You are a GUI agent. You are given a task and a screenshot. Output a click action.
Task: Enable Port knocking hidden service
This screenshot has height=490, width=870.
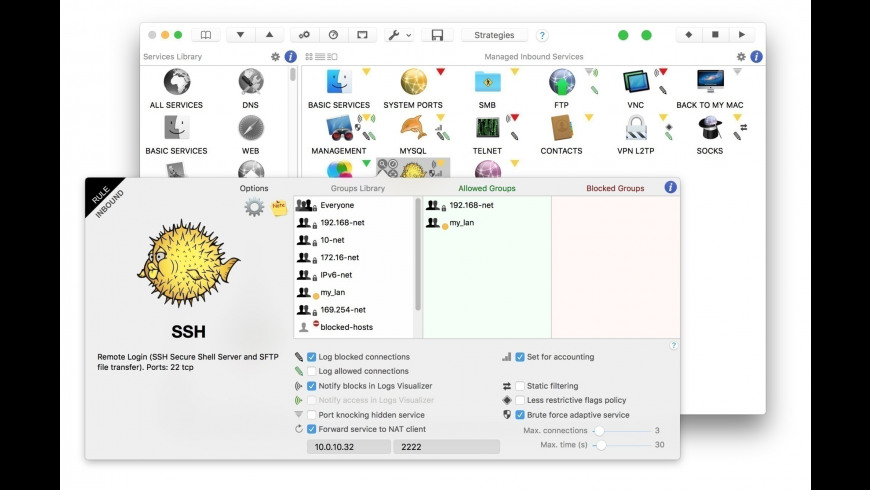pyautogui.click(x=312, y=415)
